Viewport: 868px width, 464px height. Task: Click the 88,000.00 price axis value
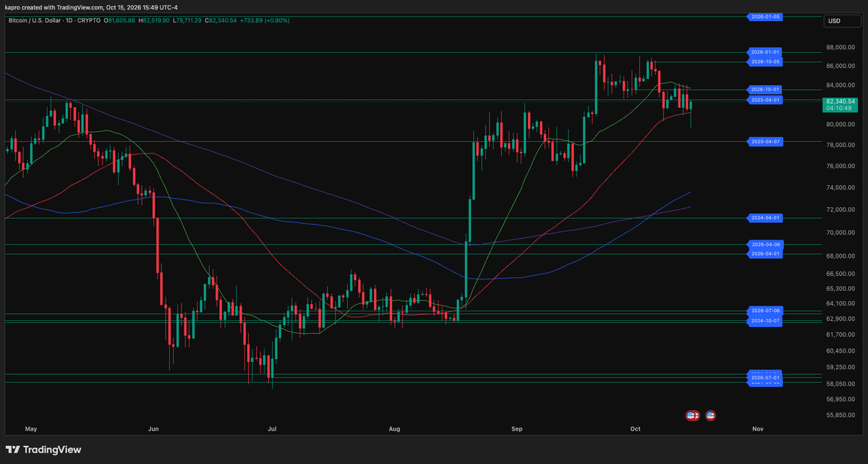tap(840, 48)
